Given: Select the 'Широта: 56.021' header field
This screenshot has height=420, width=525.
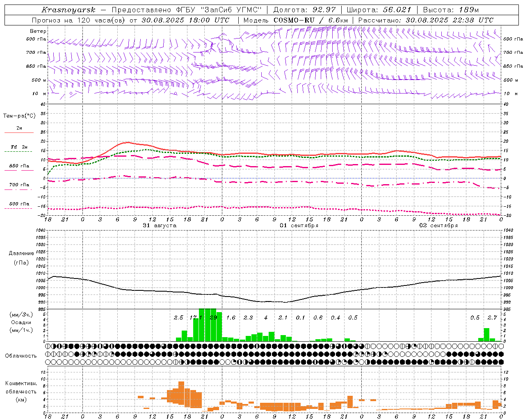Looking at the screenshot, I should point(379,10).
